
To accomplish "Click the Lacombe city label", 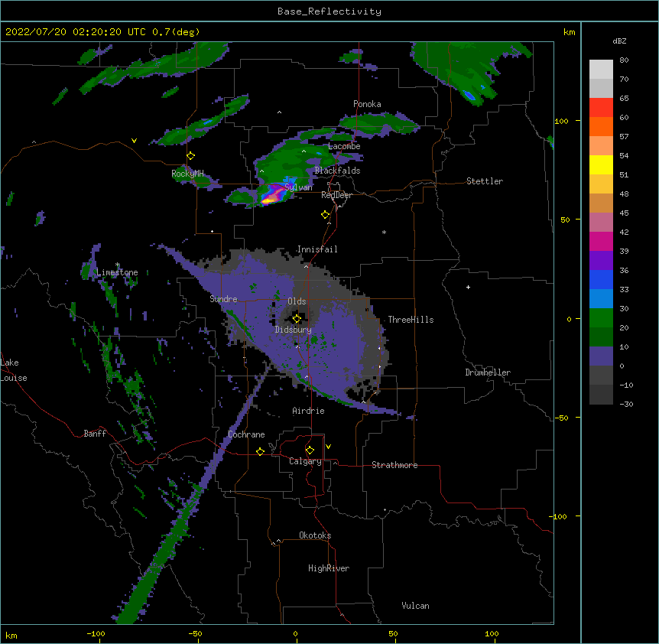I will pyautogui.click(x=344, y=146).
